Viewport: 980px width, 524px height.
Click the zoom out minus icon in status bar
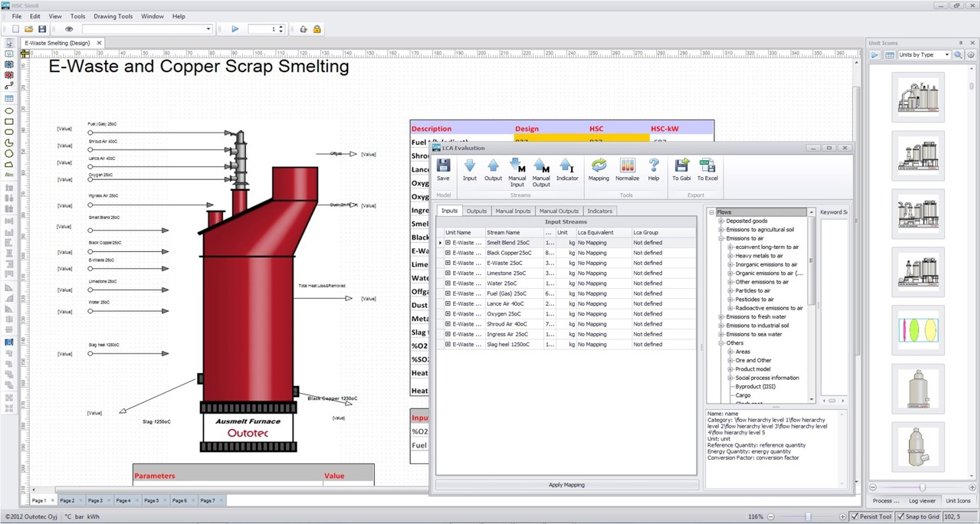pyautogui.click(x=770, y=516)
